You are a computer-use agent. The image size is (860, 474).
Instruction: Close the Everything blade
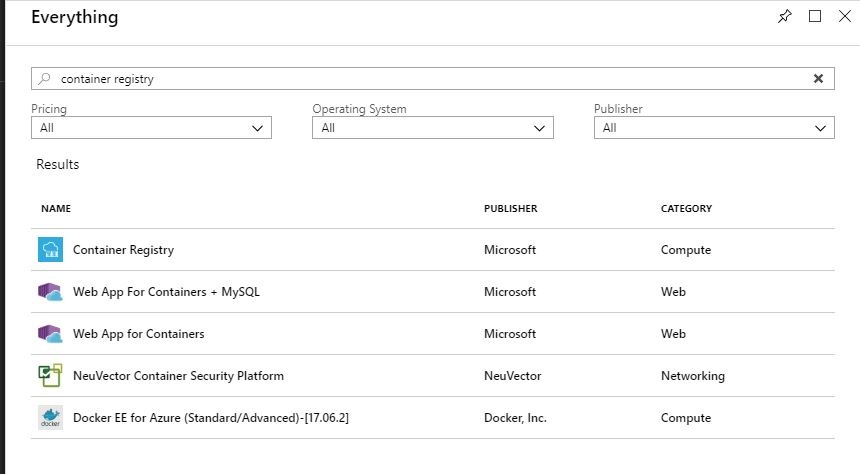click(845, 16)
